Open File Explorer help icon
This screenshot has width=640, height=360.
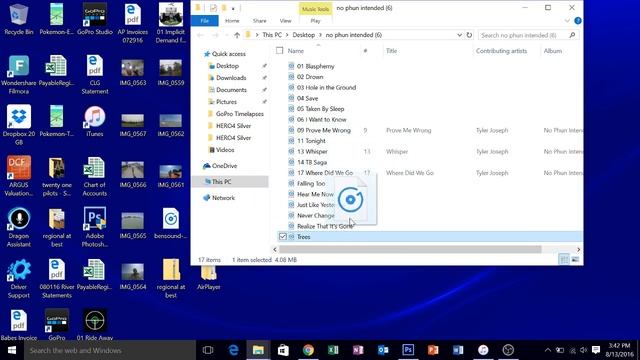(578, 21)
